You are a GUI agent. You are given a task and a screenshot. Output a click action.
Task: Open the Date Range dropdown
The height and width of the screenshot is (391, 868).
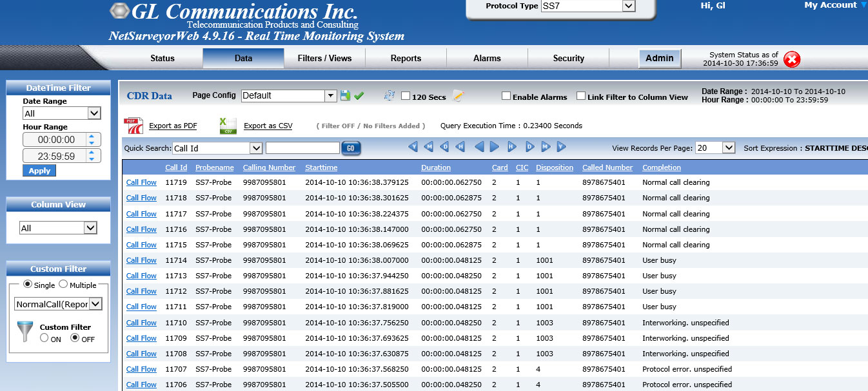(x=62, y=113)
